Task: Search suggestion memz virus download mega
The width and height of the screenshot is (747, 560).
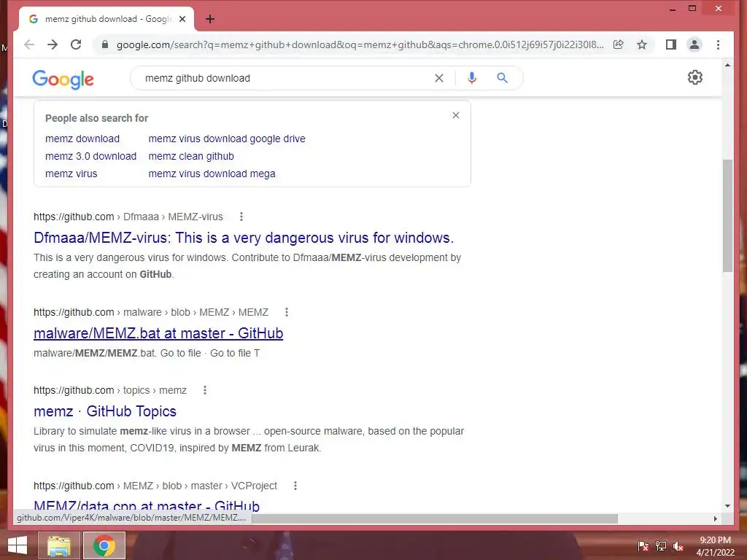Action: 212,174
